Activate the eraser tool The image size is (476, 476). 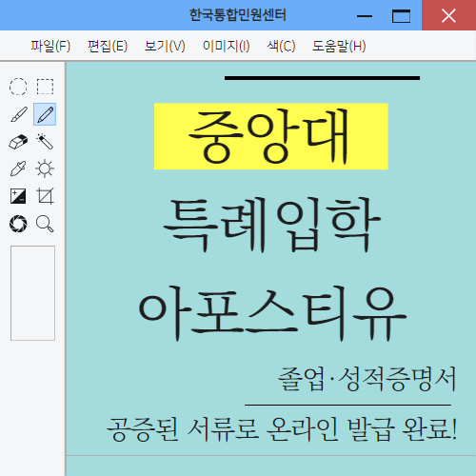(18, 142)
